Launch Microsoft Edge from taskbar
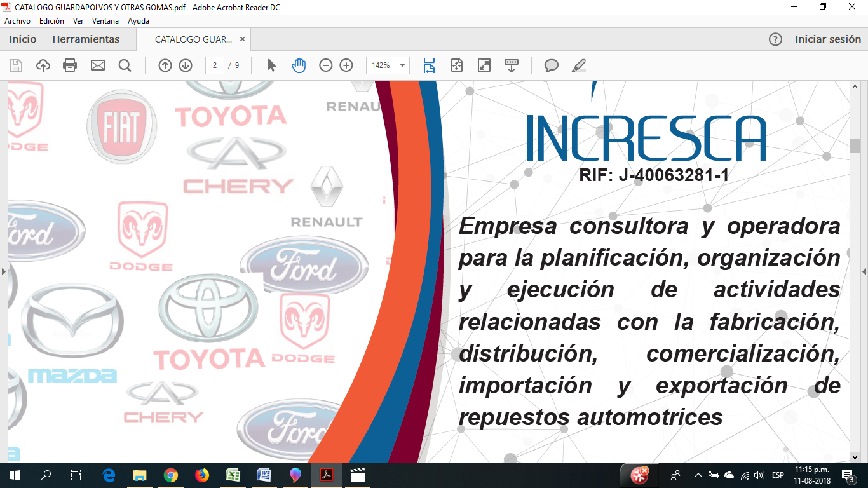The height and width of the screenshot is (488, 868). 109,475
